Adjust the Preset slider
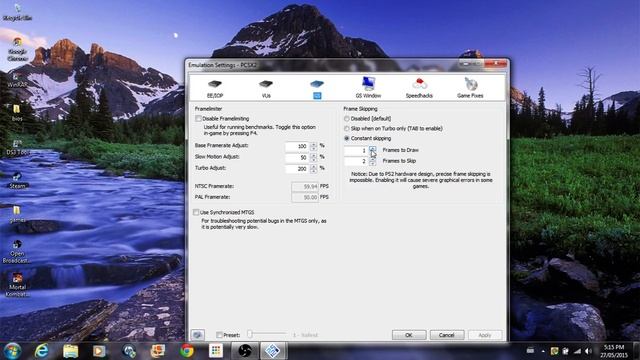Viewport: 640px width, 360px height. (x=266, y=335)
